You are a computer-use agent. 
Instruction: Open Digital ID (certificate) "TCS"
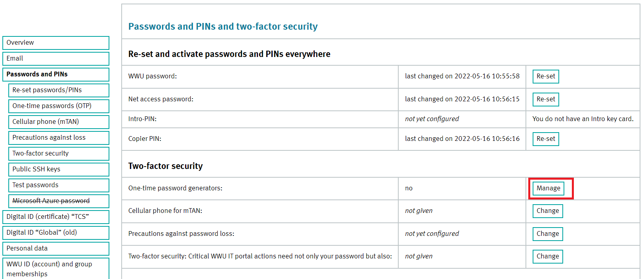tap(55, 217)
